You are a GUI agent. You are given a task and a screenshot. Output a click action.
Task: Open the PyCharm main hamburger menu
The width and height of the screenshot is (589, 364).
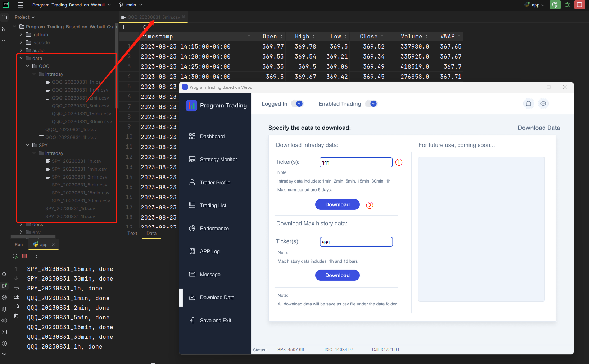(21, 5)
